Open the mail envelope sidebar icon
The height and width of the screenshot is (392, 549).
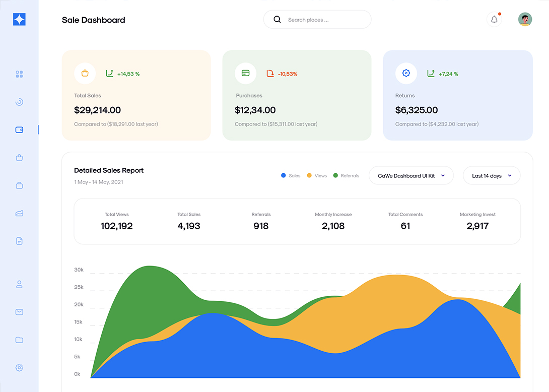click(x=19, y=312)
